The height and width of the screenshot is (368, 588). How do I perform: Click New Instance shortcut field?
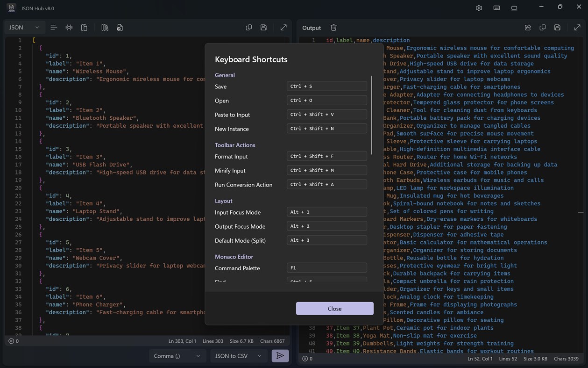click(327, 128)
